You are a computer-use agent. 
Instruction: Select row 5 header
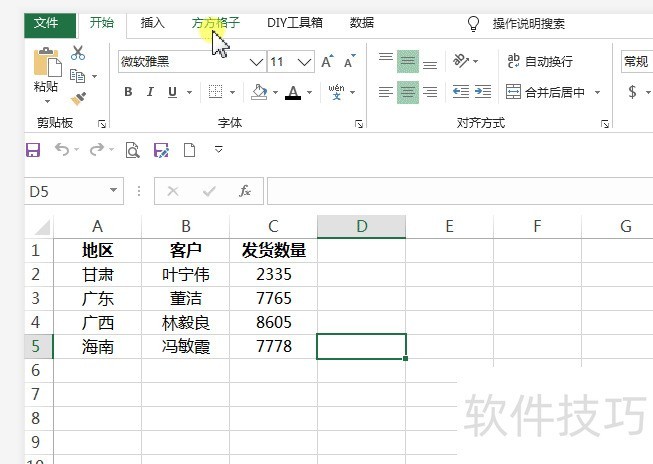39,346
